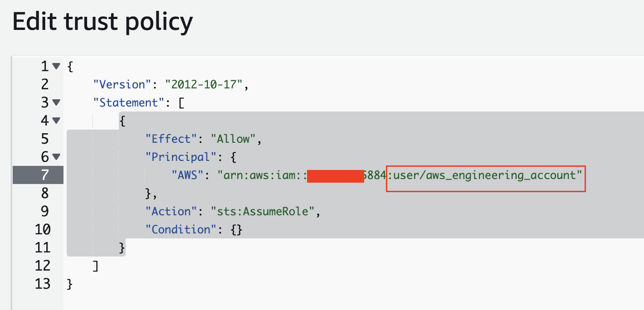Click line number 13 in the gutter
The image size is (644, 310).
click(43, 284)
